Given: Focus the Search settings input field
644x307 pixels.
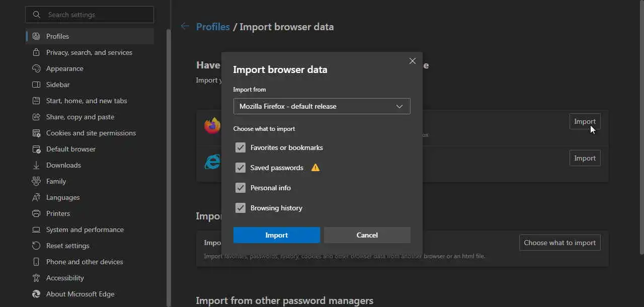Looking at the screenshot, I should point(96,15).
